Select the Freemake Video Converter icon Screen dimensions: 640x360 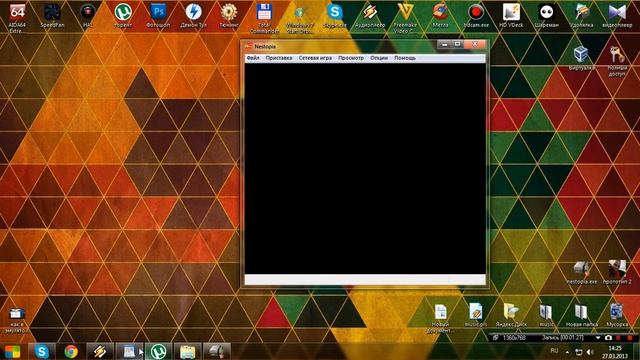point(405,17)
